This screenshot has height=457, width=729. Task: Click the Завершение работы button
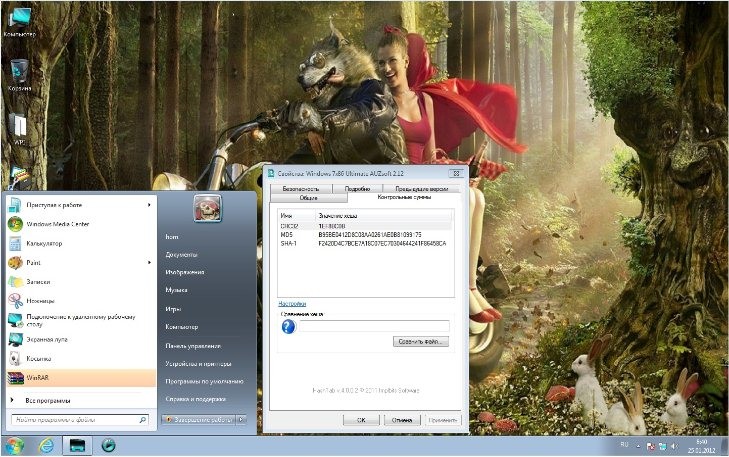coord(199,419)
